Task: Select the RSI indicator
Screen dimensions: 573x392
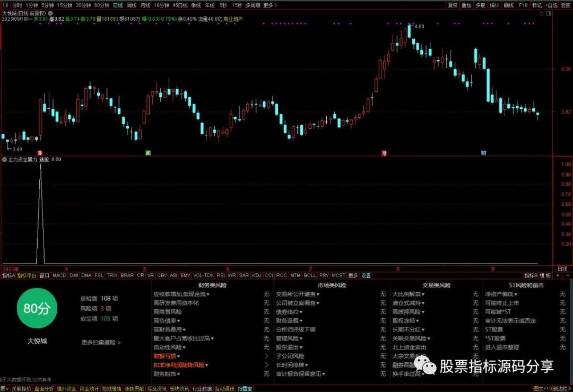Action: coord(221,275)
